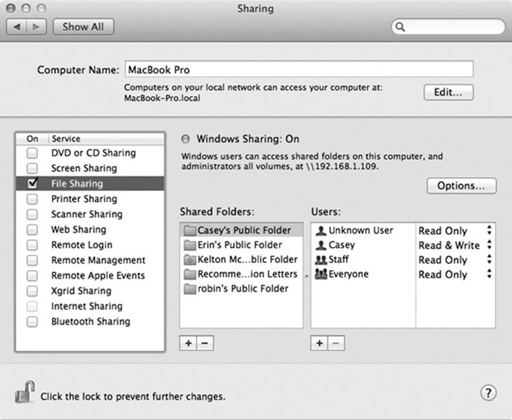Click the Everyone group icon
The width and height of the screenshot is (512, 420).
321,274
